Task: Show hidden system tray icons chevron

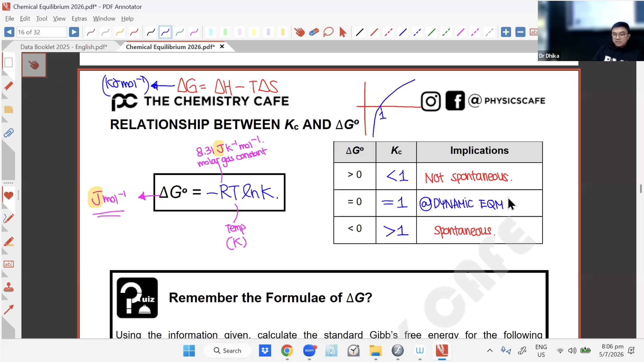Action: (x=490, y=351)
